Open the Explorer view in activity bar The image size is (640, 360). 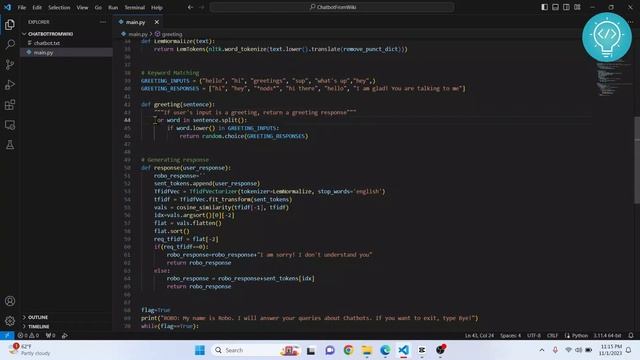(x=10, y=25)
